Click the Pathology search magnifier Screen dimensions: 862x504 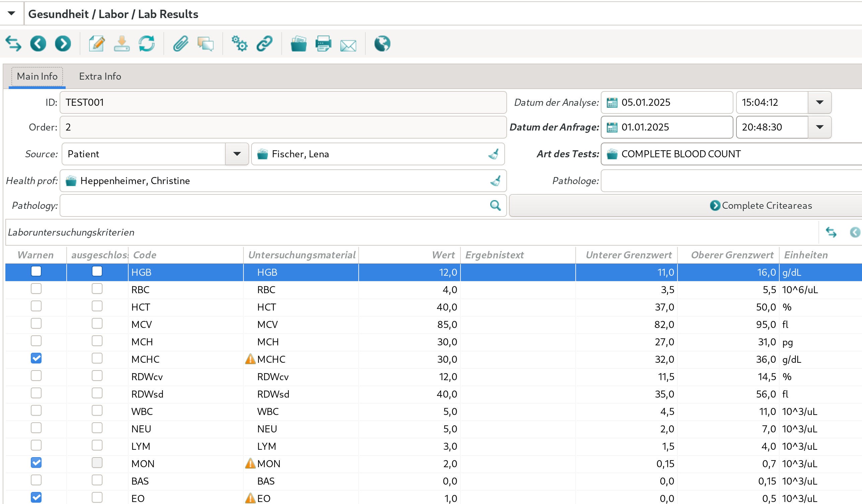pos(495,205)
